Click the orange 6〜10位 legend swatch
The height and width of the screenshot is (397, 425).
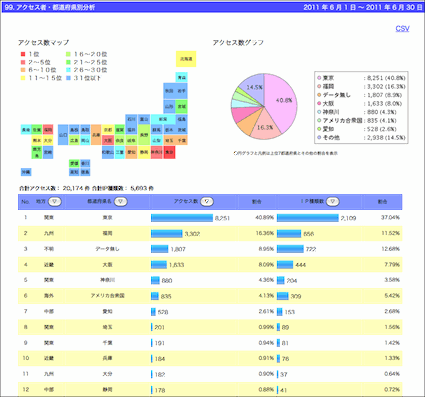tap(23, 70)
